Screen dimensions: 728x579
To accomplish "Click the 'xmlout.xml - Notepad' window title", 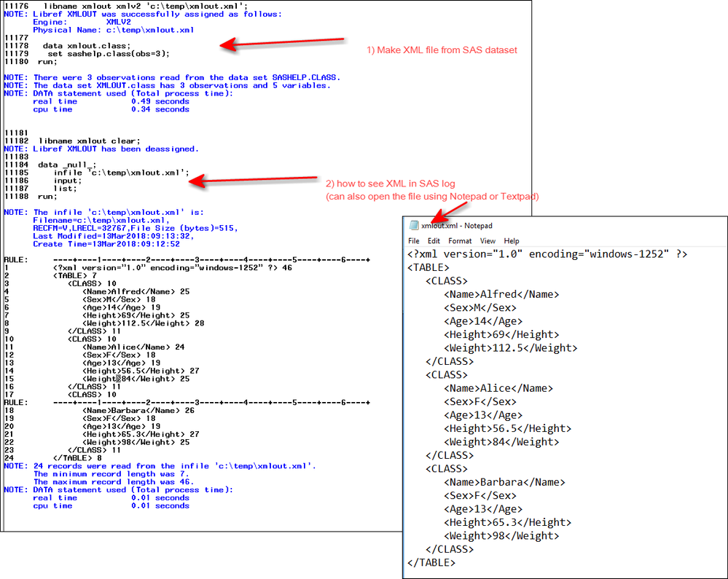I will [456, 226].
